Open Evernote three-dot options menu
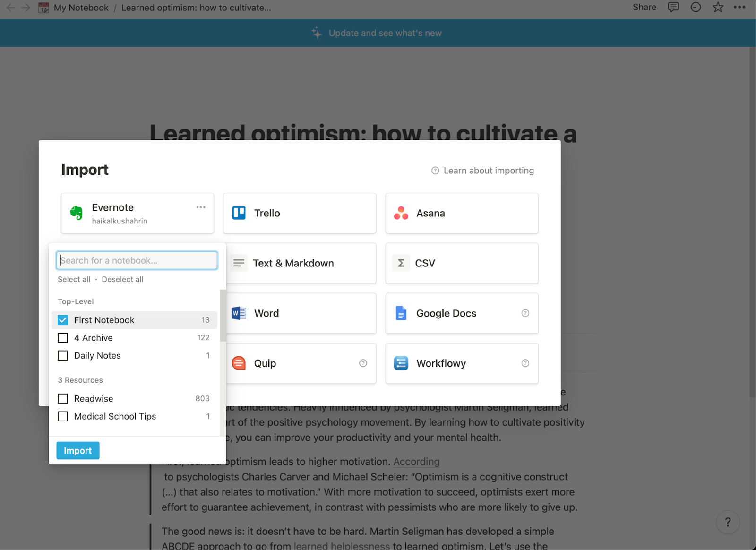Viewport: 756px width, 550px height. pos(201,207)
